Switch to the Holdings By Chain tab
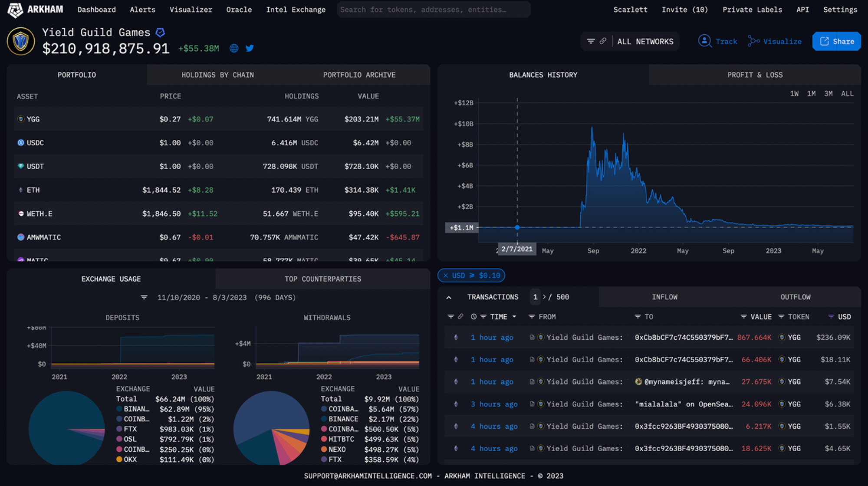This screenshot has width=868, height=486. (x=217, y=75)
